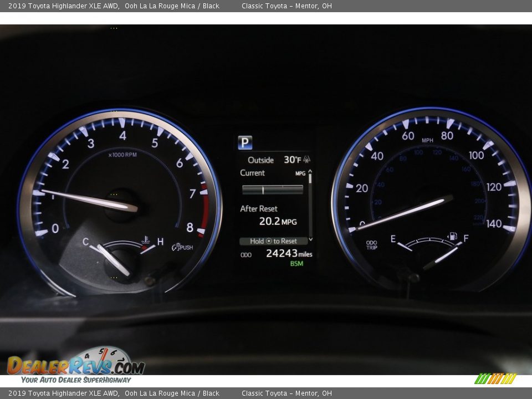Viewport: 532px width, 399px height.
Task: Click the green BSM indicator
Action: click(296, 264)
